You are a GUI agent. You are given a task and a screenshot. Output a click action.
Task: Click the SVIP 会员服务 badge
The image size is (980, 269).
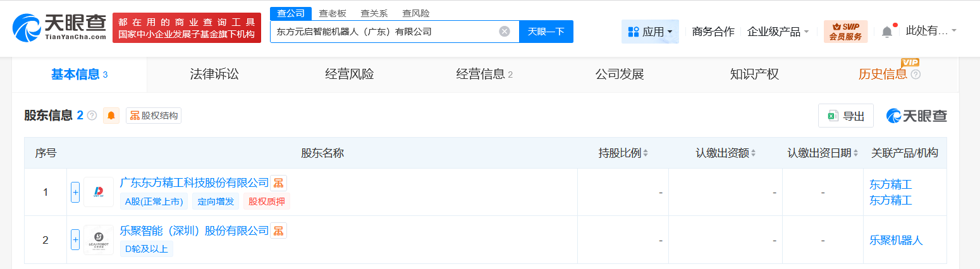(x=845, y=32)
